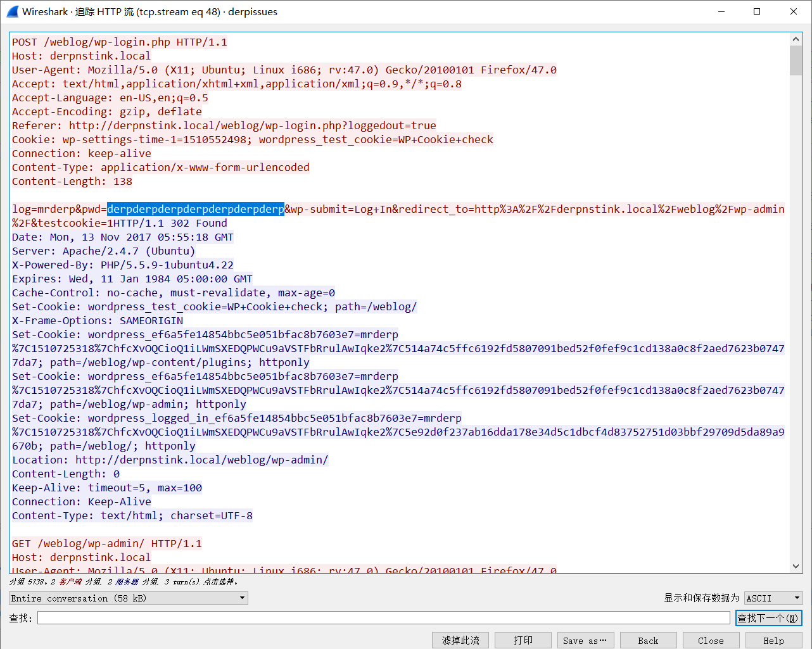Click the 滤掉此流 button
This screenshot has height=649, width=812.
click(460, 640)
